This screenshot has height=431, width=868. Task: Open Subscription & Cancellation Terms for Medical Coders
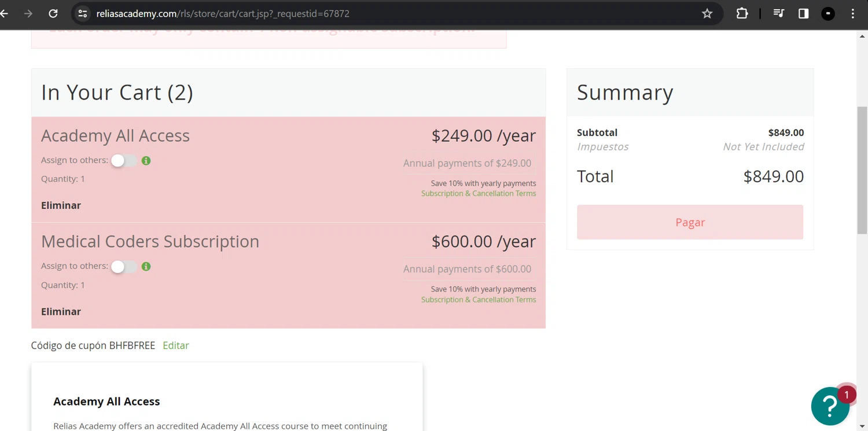pyautogui.click(x=479, y=300)
